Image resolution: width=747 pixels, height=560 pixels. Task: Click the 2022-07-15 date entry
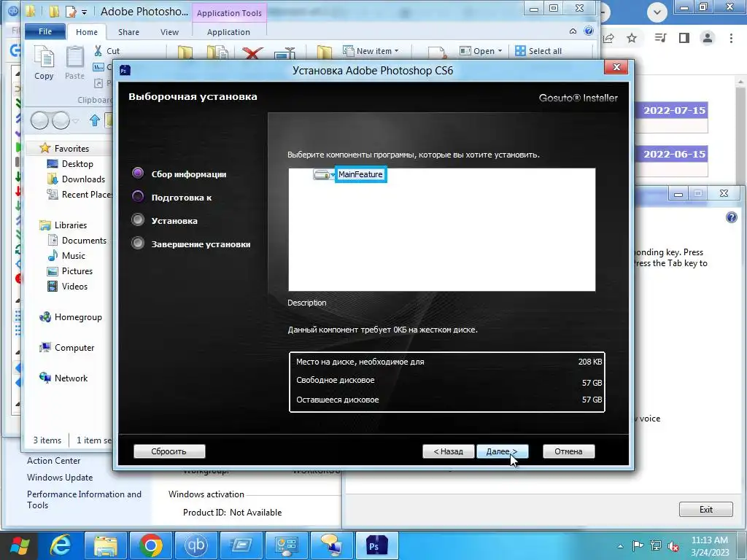[x=673, y=111]
